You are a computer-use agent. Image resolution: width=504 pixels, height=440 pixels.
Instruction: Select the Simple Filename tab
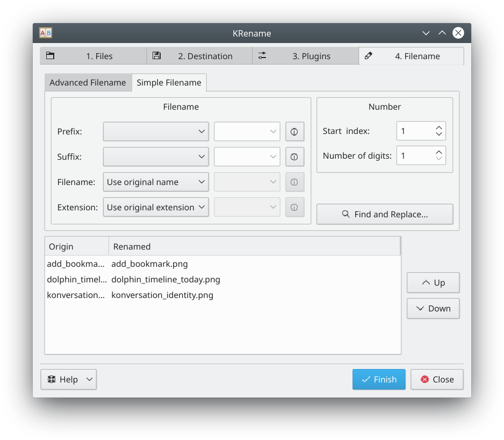169,83
